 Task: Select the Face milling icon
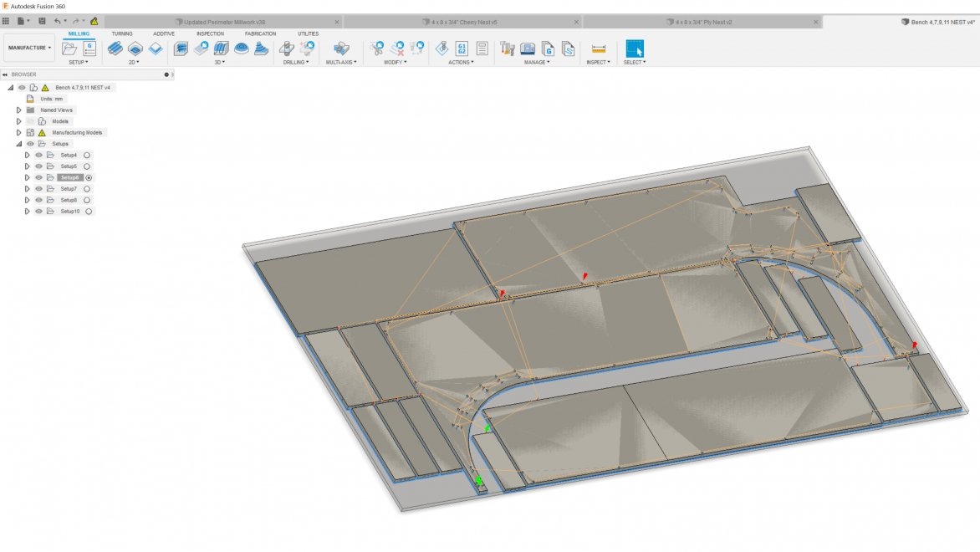pos(155,49)
